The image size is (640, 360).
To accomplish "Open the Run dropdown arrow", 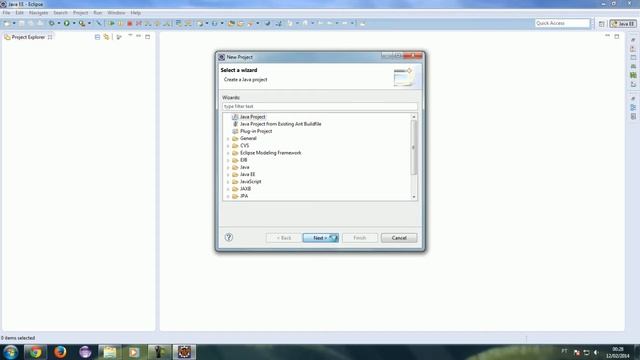I will 74,23.
